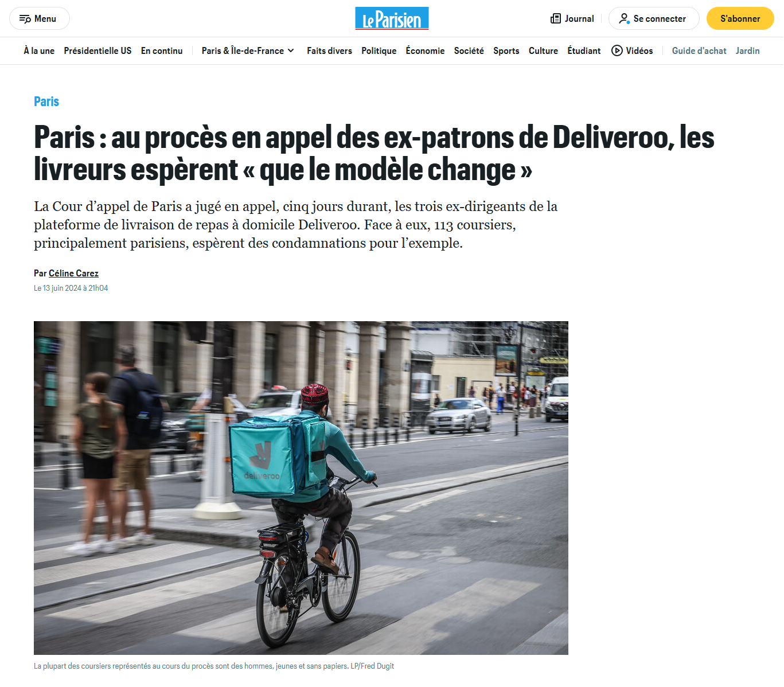The width and height of the screenshot is (784, 687).
Task: Click the Le Parisien logo
Action: coord(392,18)
